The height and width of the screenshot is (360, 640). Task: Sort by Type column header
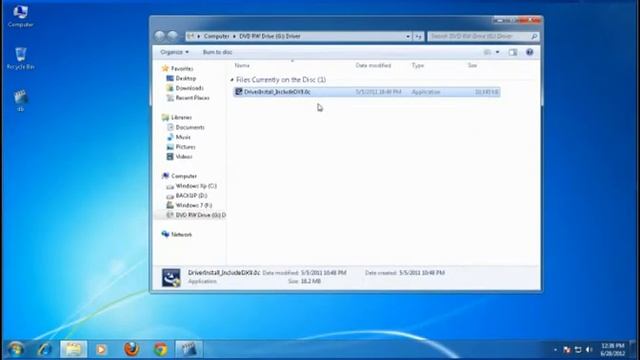click(x=418, y=65)
